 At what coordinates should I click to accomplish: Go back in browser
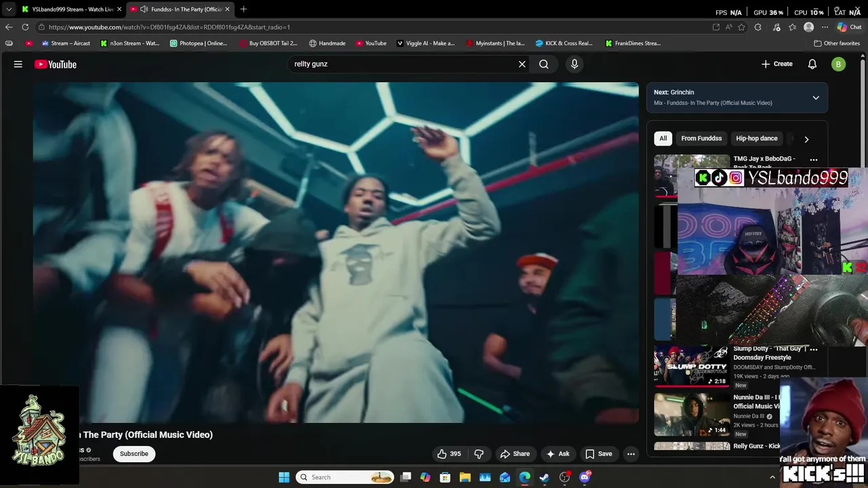pyautogui.click(x=8, y=27)
